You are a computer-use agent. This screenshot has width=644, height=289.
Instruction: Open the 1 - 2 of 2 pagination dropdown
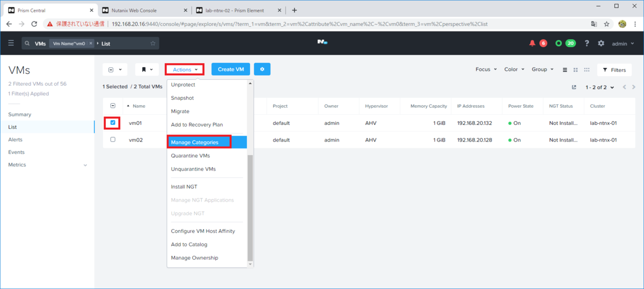[x=599, y=87]
